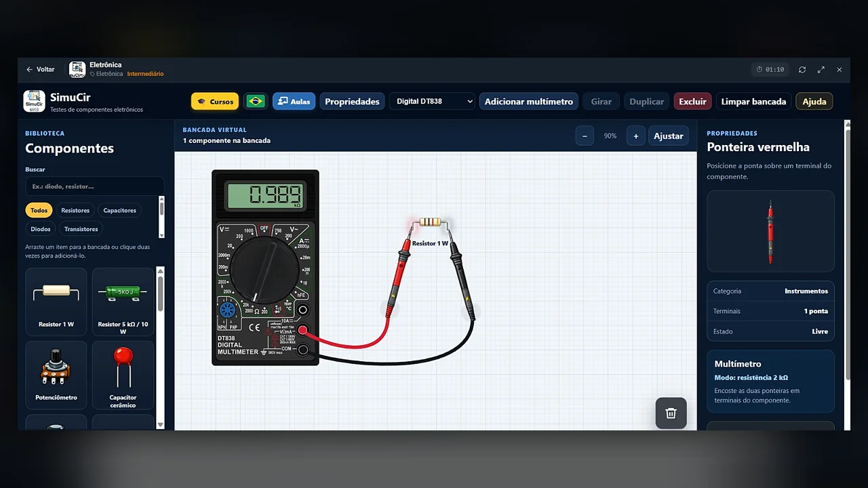Click the multimeter COM jack
This screenshot has width=868, height=488.
coord(303,350)
